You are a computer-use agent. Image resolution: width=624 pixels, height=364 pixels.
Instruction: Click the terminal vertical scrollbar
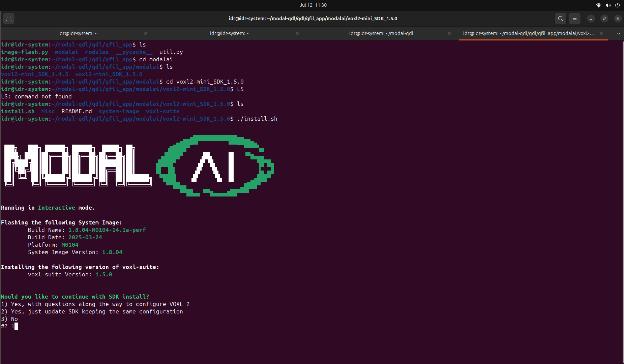[623, 202]
